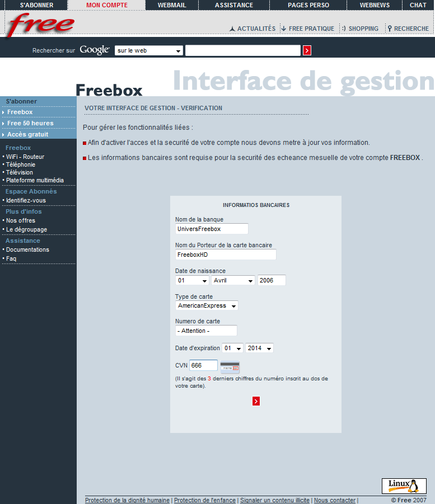The height and width of the screenshot is (504, 435).
Task: Open Identifiez-vous link
Action: click(x=26, y=201)
